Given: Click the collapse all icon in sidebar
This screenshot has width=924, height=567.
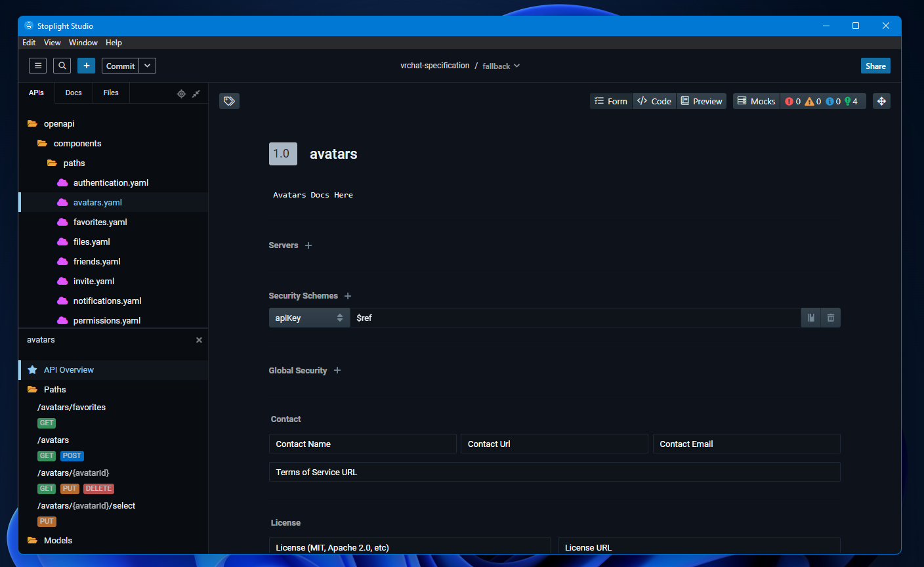Looking at the screenshot, I should click(x=196, y=94).
